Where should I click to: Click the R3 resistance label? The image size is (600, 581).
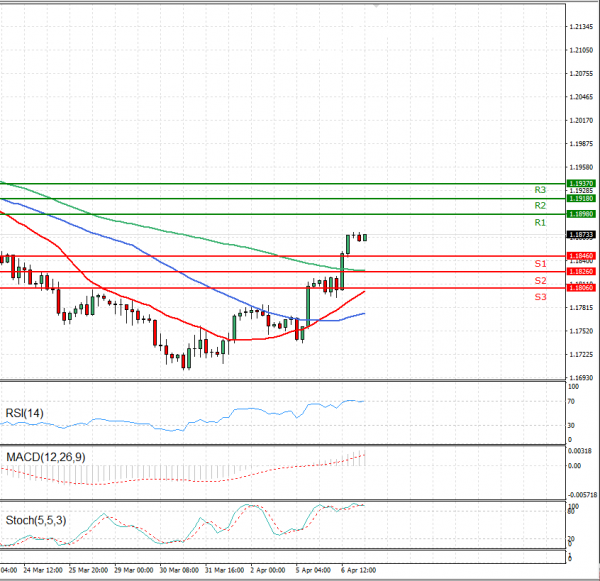(540, 190)
